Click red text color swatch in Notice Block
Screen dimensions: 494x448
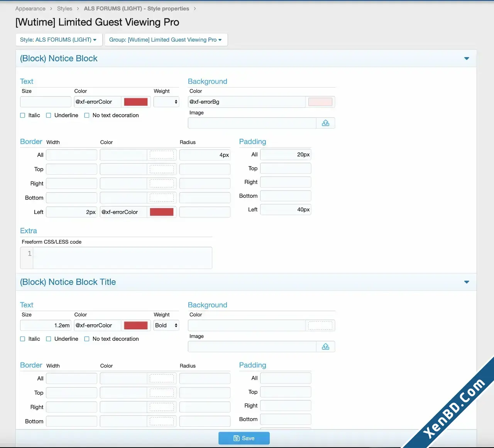136,102
